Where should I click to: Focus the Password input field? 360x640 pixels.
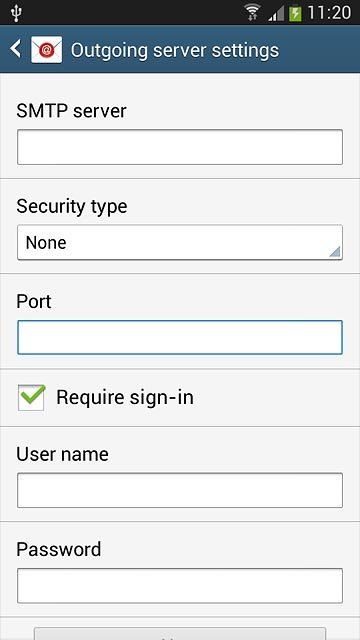pos(180,586)
